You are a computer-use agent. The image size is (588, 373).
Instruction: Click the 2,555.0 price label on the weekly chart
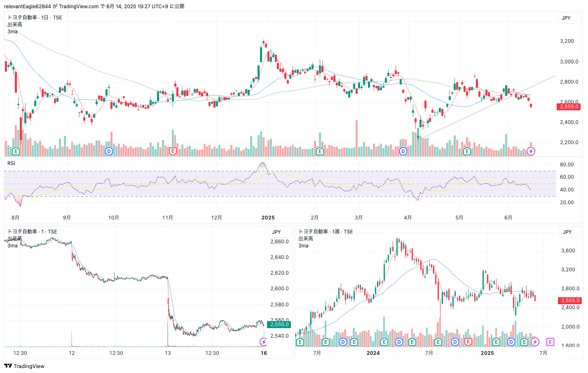click(570, 301)
